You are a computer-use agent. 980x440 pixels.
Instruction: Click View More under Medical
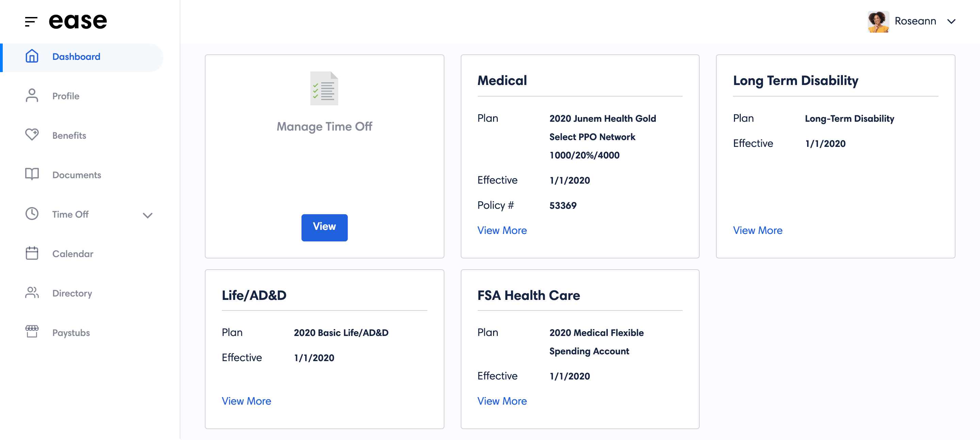click(x=502, y=231)
